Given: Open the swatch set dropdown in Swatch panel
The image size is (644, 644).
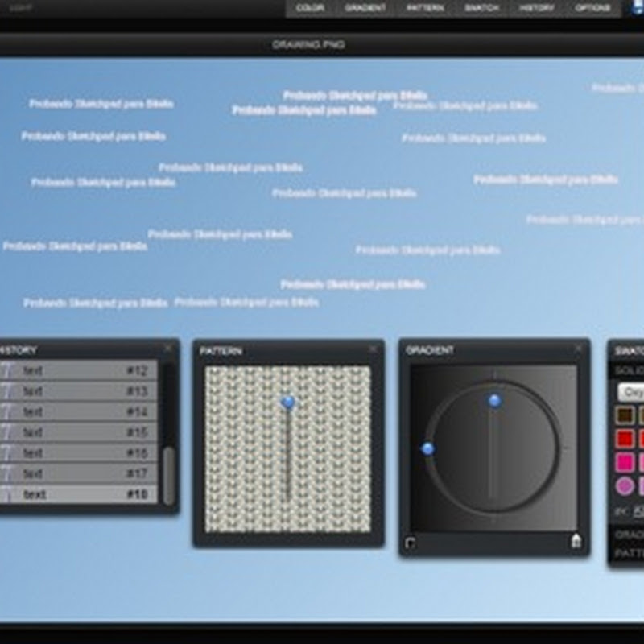Looking at the screenshot, I should [631, 393].
